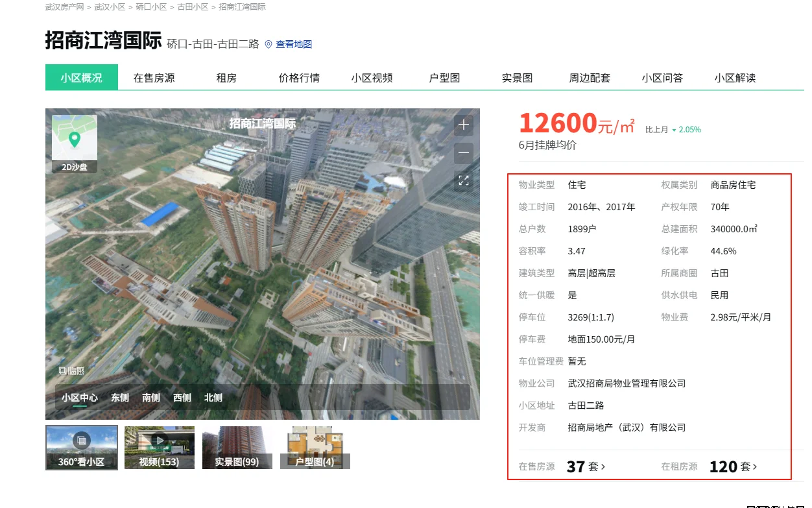Click the 硚口-古田-古田二路 location subtitle

(x=213, y=44)
